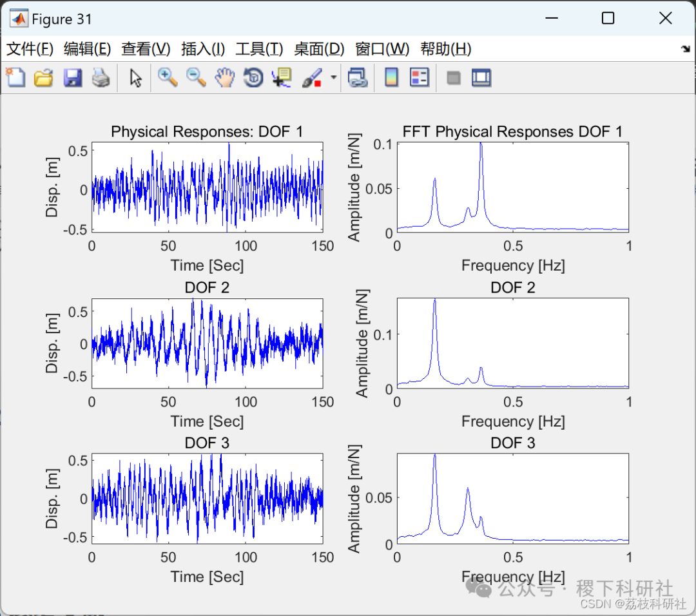Click inside the DOF 1 FFT plot
The height and width of the screenshot is (616, 696).
(513, 188)
